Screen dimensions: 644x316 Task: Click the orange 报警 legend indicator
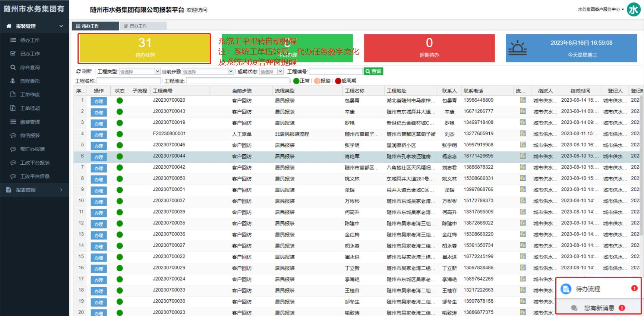tap(317, 81)
